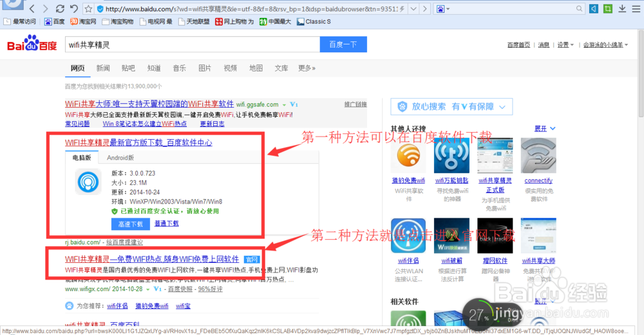Viewport: 644px width, 335px height.
Task: Click the wifi共享精灵正式版 thumbnail
Action: 495,156
